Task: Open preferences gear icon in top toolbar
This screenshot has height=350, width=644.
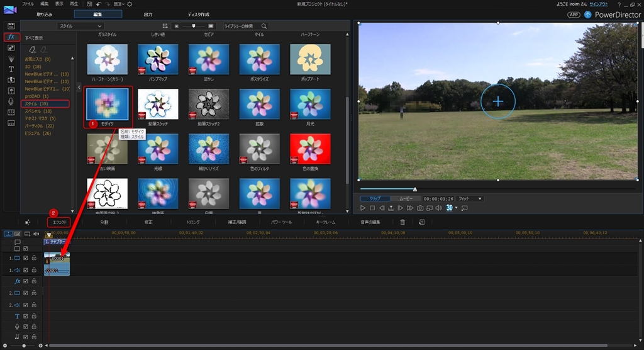Action: (x=130, y=4)
